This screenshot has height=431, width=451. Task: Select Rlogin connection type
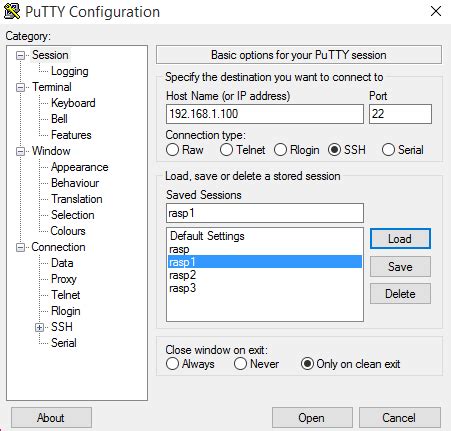click(297, 150)
